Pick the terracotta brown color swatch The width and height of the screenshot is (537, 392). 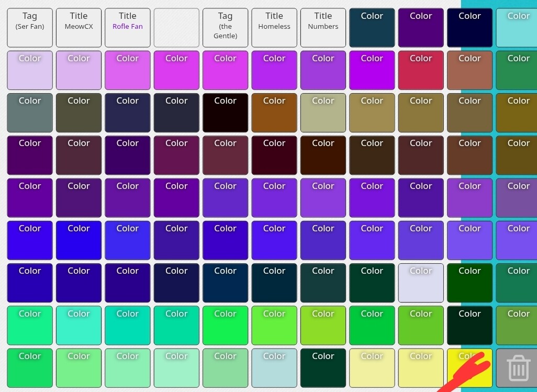coord(469,70)
